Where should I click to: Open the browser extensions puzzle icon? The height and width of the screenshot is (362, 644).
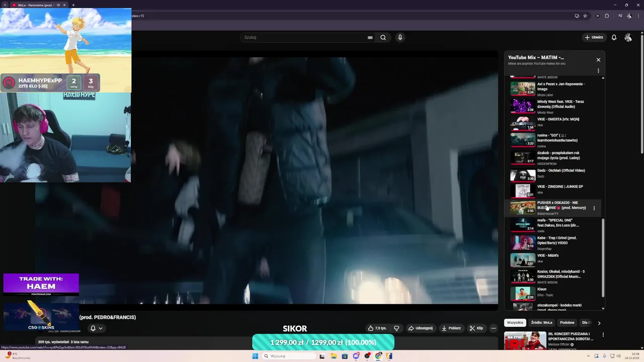(x=607, y=16)
